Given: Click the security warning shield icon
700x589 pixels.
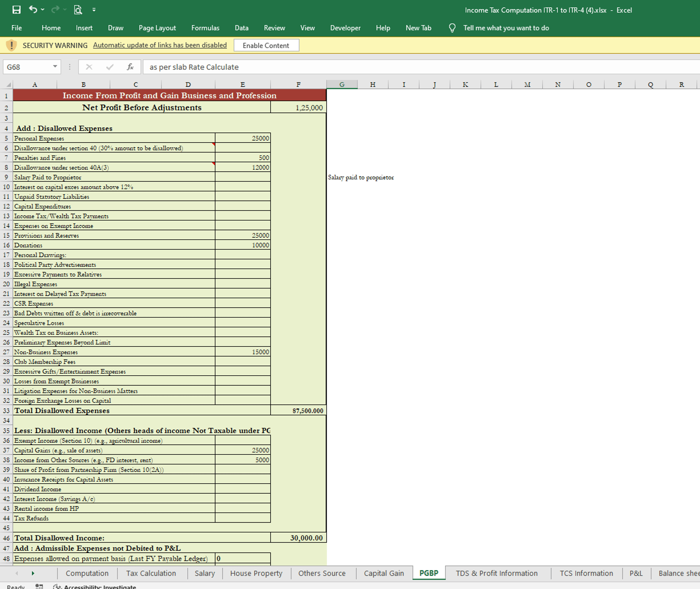Looking at the screenshot, I should [12, 45].
